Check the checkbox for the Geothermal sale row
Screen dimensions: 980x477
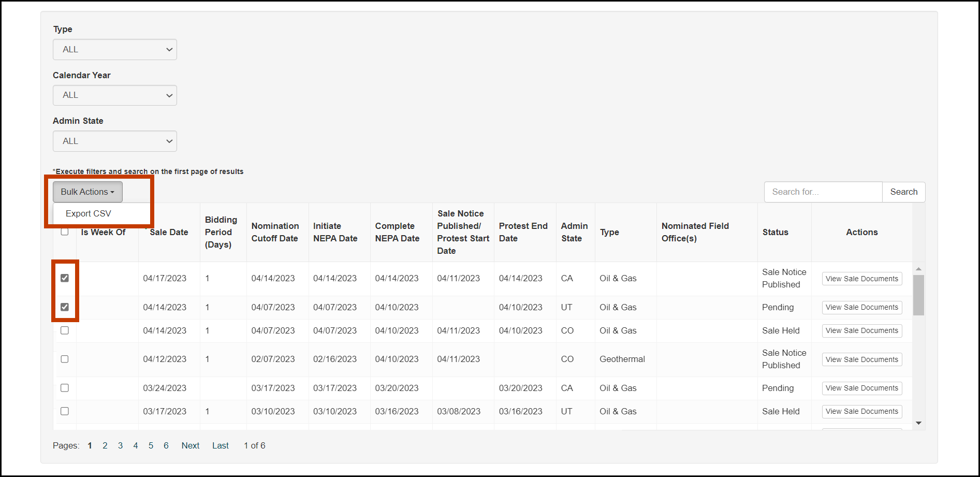click(x=65, y=359)
